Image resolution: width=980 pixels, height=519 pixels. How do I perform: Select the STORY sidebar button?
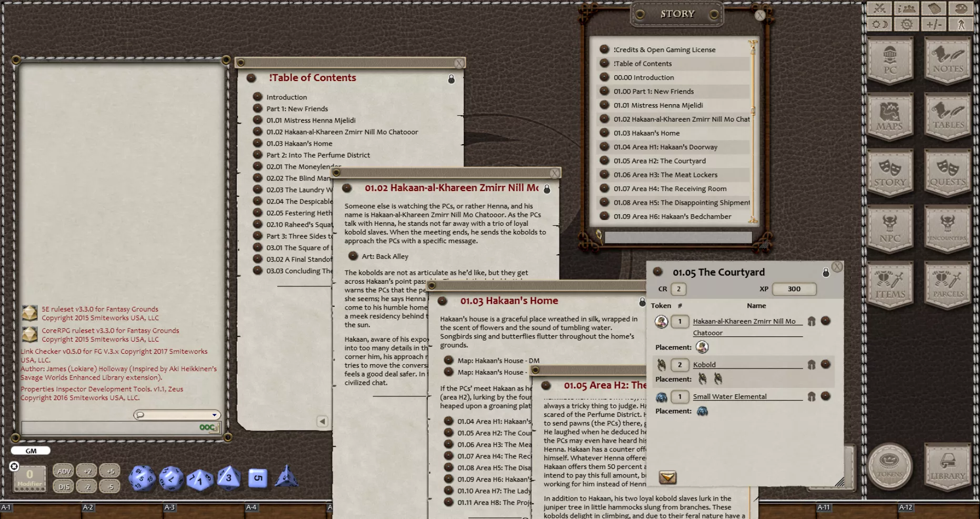890,173
